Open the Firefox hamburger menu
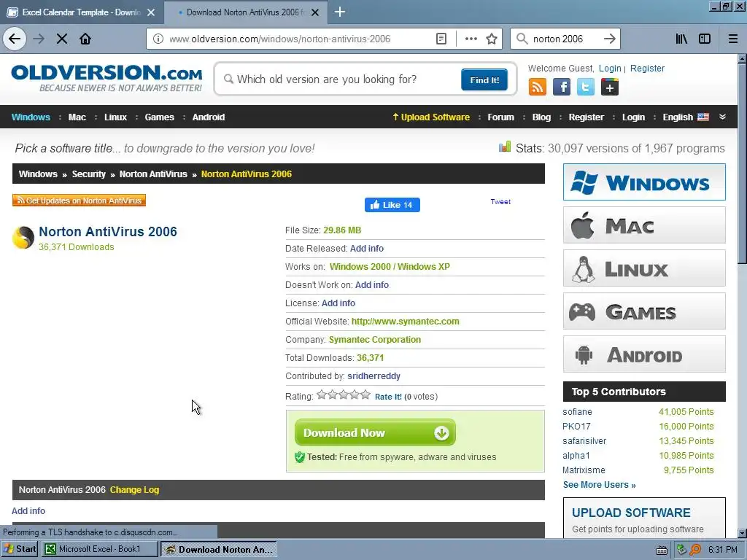Viewport: 747px width, 560px height. point(733,39)
